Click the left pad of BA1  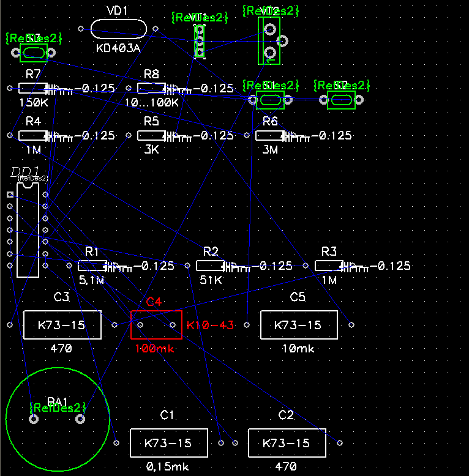point(34,419)
